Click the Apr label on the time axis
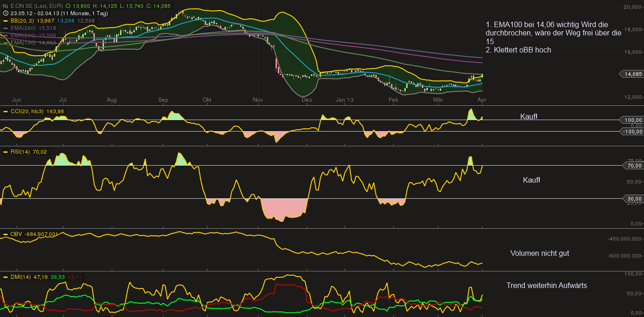Image resolution: width=644 pixels, height=317 pixels. pyautogui.click(x=482, y=99)
